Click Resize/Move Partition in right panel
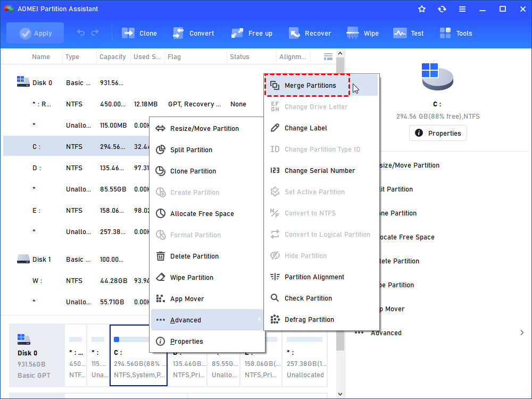 click(409, 165)
